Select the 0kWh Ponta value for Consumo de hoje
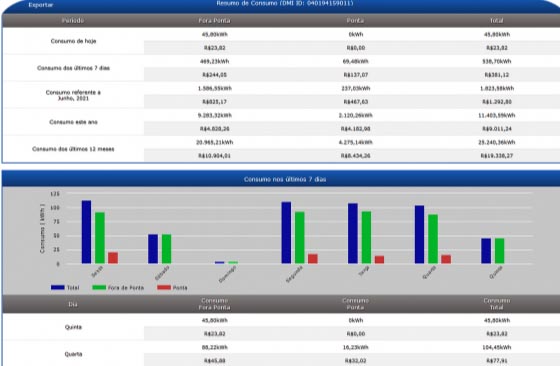Image resolution: width=560 pixels, height=366 pixels. point(356,34)
